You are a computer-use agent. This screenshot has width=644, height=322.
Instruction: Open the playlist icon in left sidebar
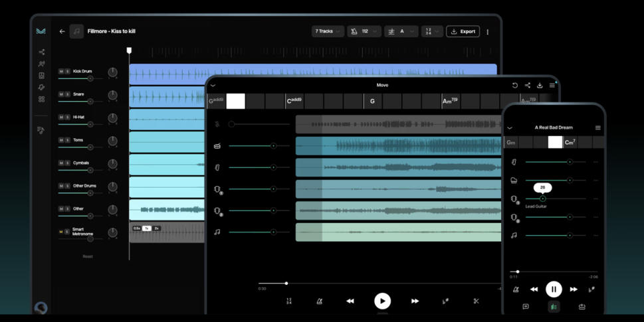[x=41, y=130]
